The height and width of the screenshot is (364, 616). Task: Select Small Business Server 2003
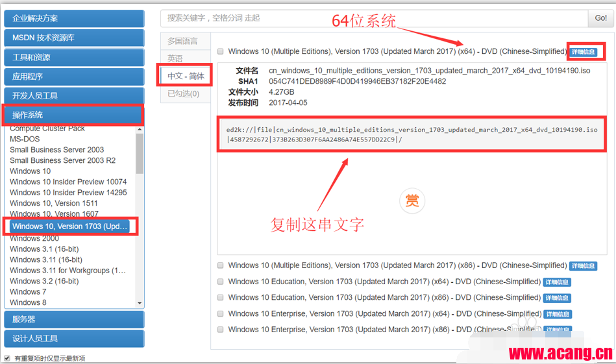pos(57,150)
